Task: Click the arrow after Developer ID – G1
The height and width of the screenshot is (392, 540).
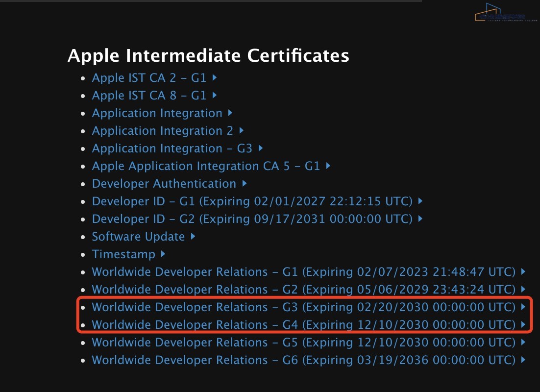Action: [420, 201]
